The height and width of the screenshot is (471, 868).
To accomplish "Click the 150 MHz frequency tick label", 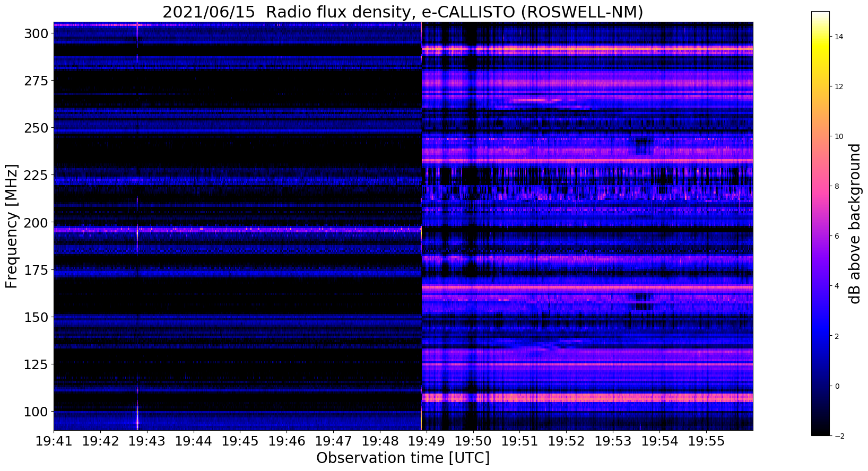I will click(36, 317).
